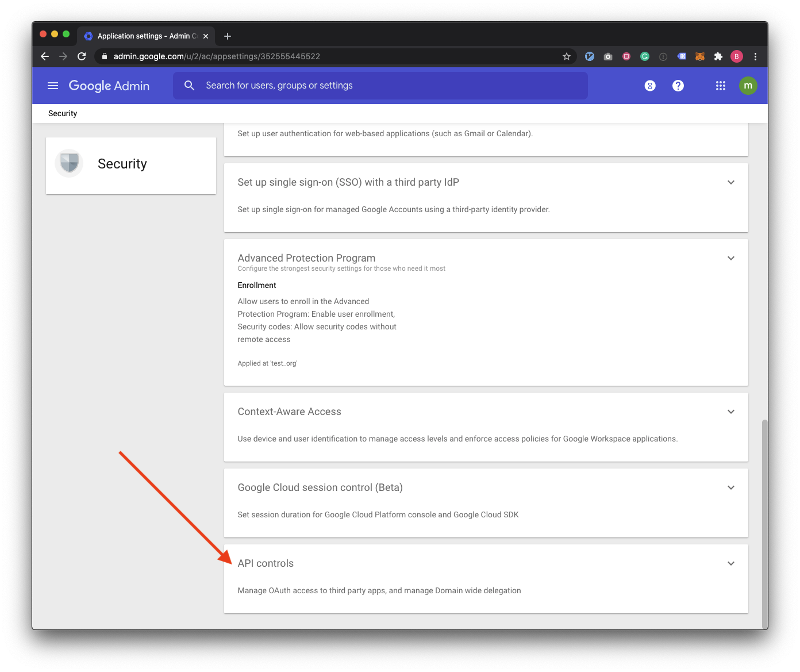Open the Grammarly extension icon
800x672 pixels.
click(644, 56)
